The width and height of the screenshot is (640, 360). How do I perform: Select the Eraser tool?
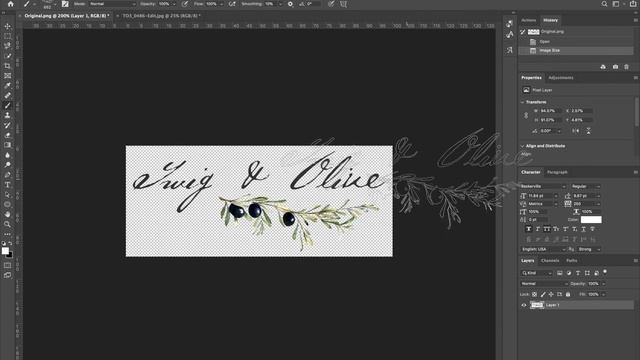7,135
